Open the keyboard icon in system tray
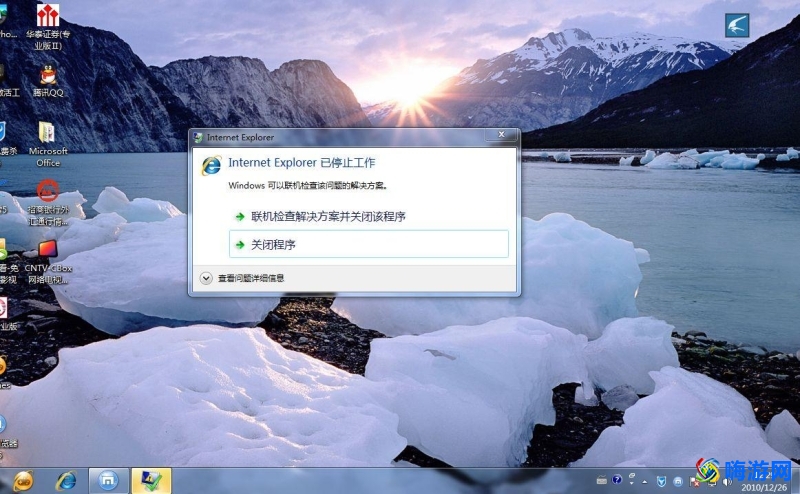Viewport: 800px width, 494px height. click(x=602, y=480)
